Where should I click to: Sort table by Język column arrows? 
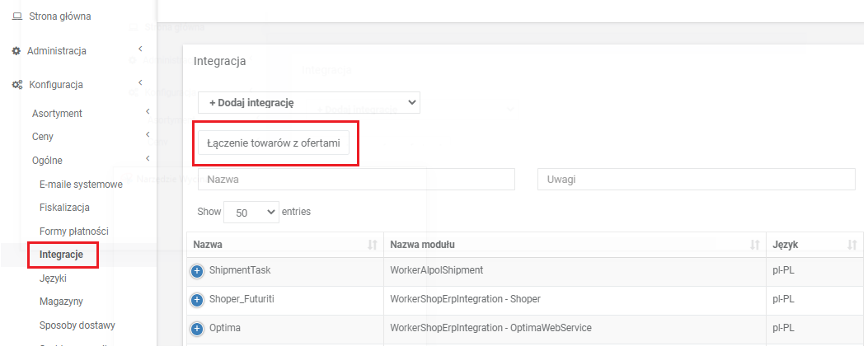click(x=852, y=245)
